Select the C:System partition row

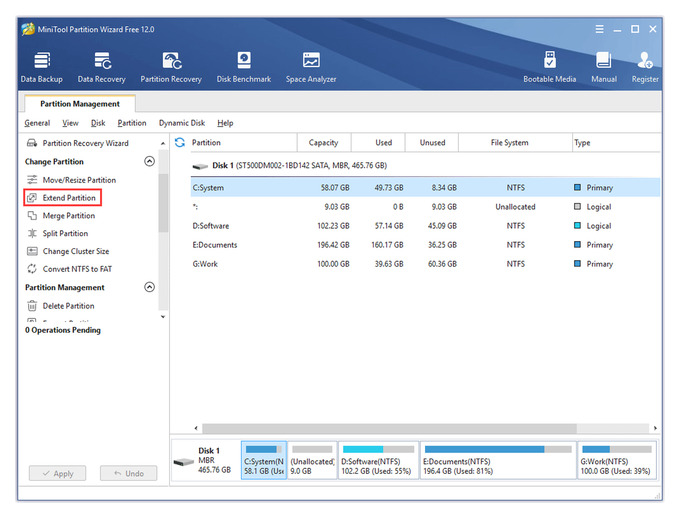(425, 187)
